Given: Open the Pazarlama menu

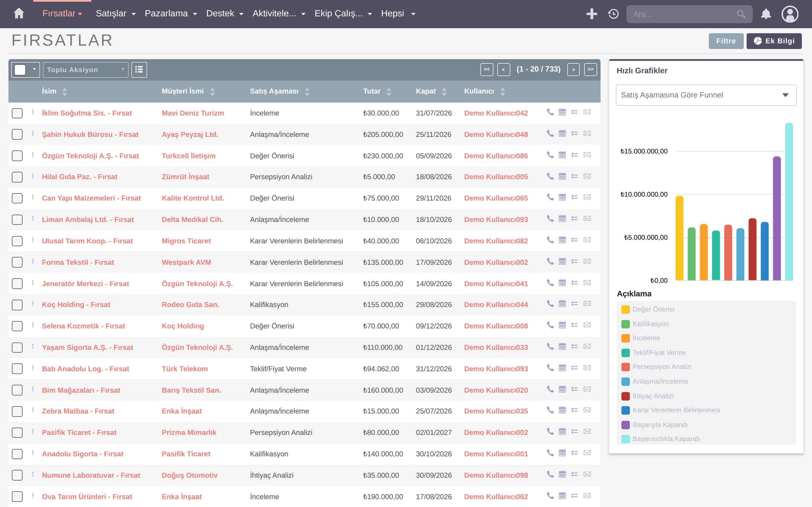Looking at the screenshot, I should (171, 14).
